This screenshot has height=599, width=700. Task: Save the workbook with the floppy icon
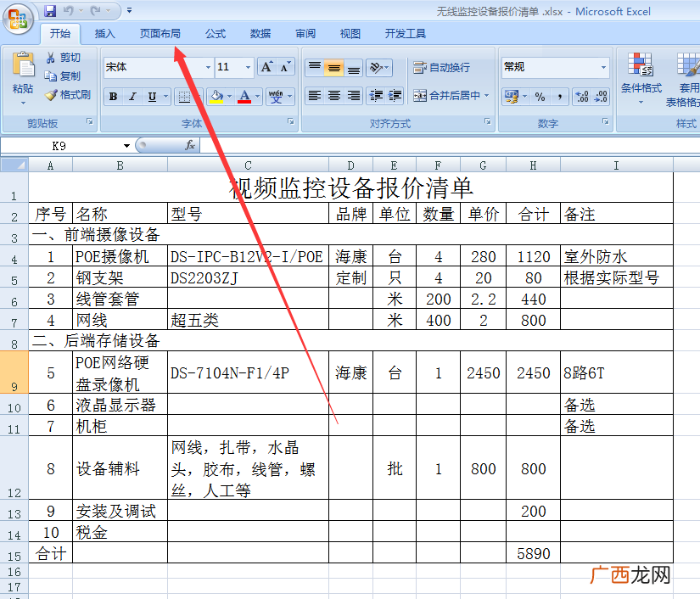(50, 10)
